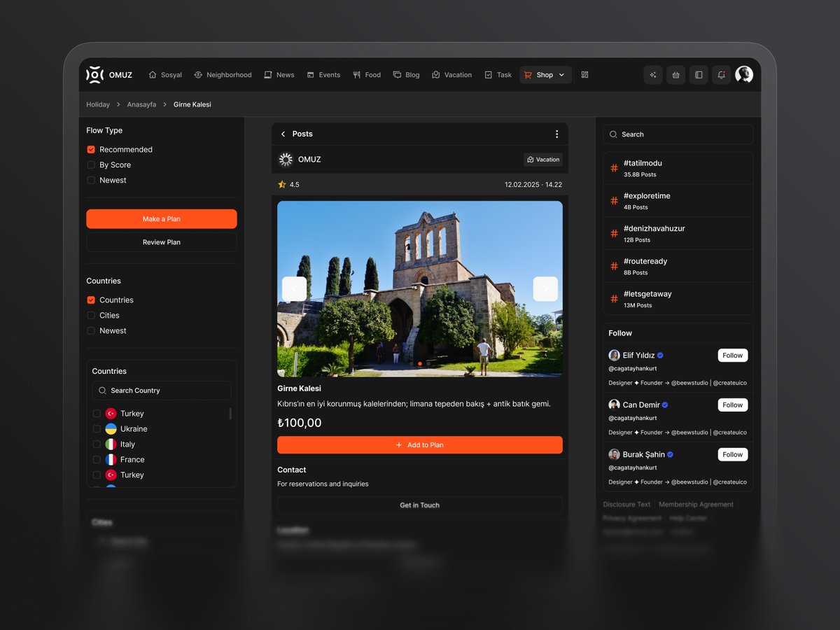Click the Review Plan button
The image size is (840, 630).
pyautogui.click(x=162, y=242)
